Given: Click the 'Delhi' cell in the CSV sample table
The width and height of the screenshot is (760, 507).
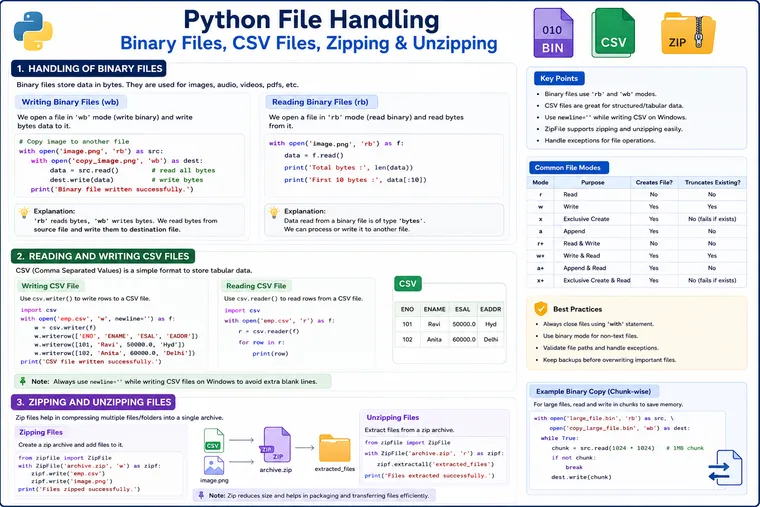Looking at the screenshot, I should coord(491,339).
